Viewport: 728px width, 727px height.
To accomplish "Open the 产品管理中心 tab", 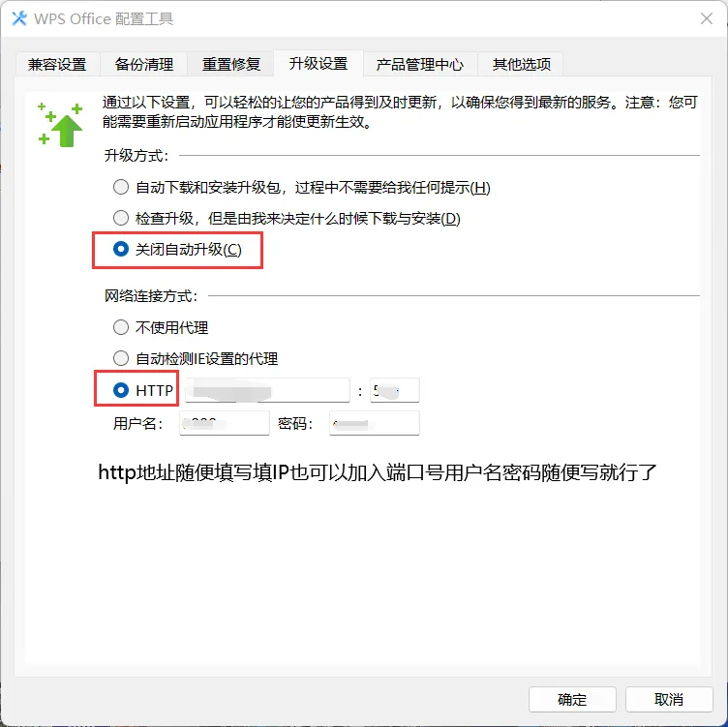I will click(x=420, y=64).
